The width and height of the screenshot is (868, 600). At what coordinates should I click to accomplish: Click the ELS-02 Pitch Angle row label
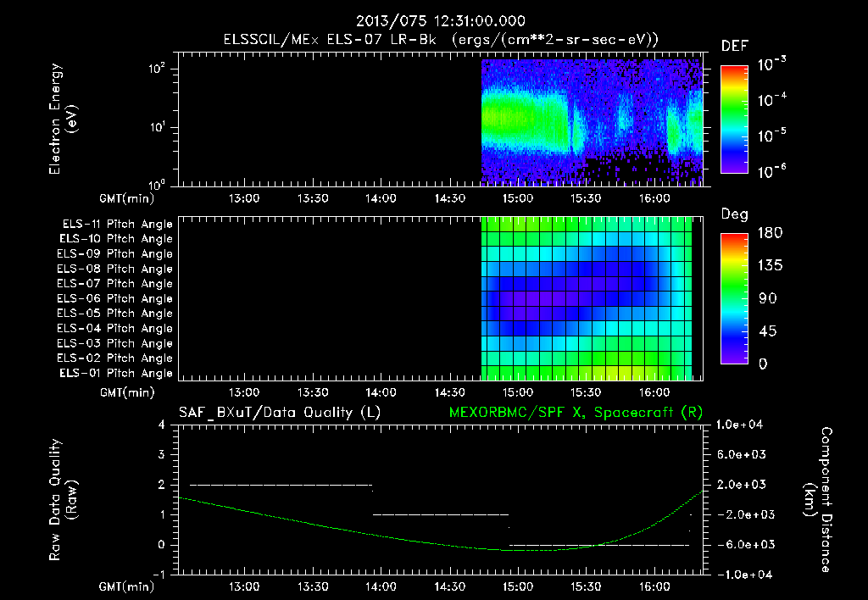[114, 358]
